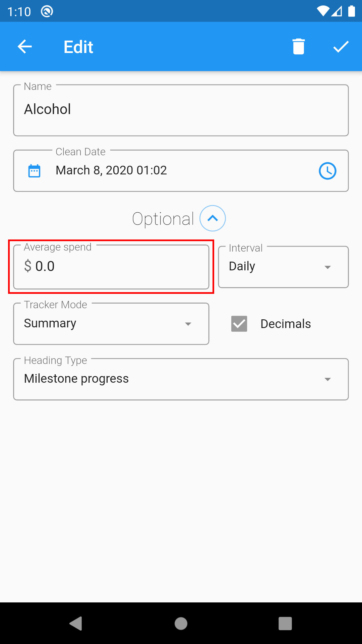
Task: Tap the back arrow icon
Action: pyautogui.click(x=25, y=47)
